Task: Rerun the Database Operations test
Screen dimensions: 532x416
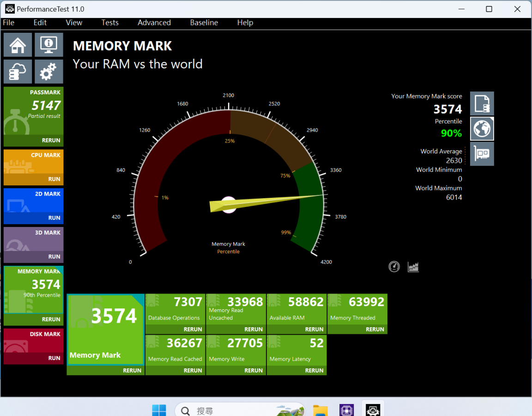Action: [175, 329]
